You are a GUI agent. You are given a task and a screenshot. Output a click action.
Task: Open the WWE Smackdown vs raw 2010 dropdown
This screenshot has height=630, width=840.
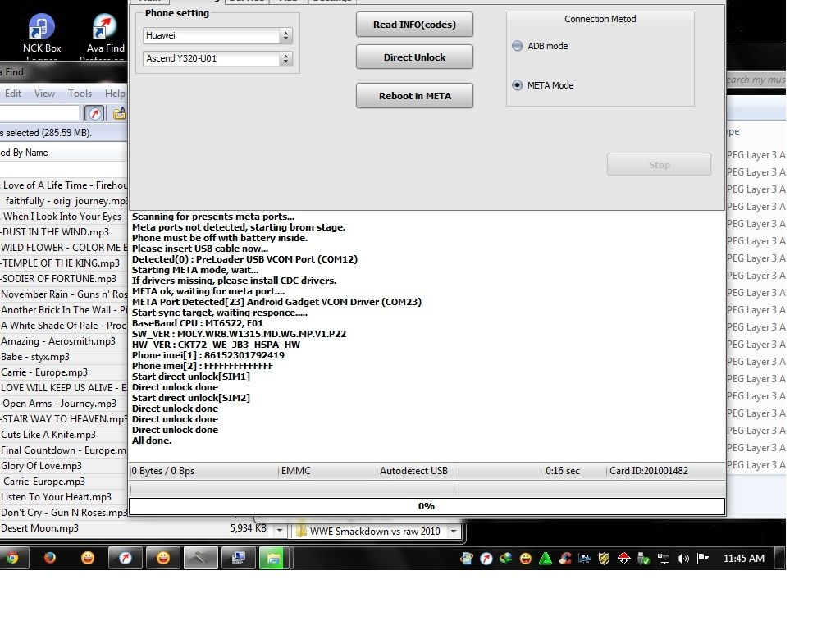[280, 532]
